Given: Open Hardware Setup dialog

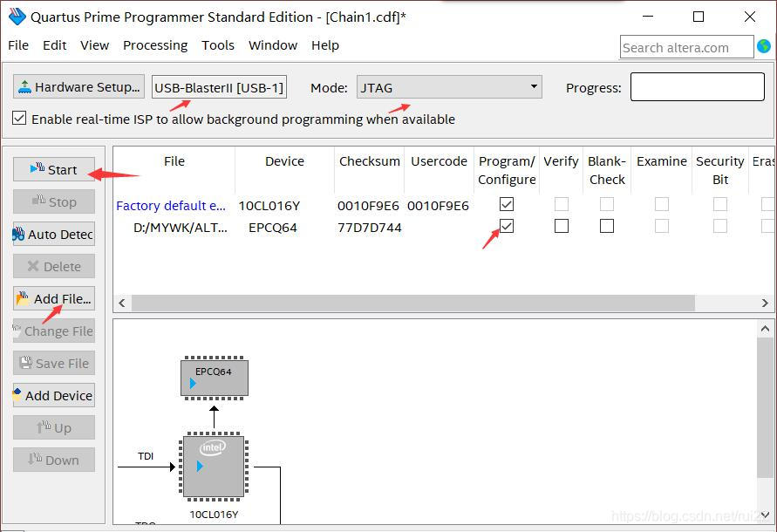Looking at the screenshot, I should (x=78, y=86).
